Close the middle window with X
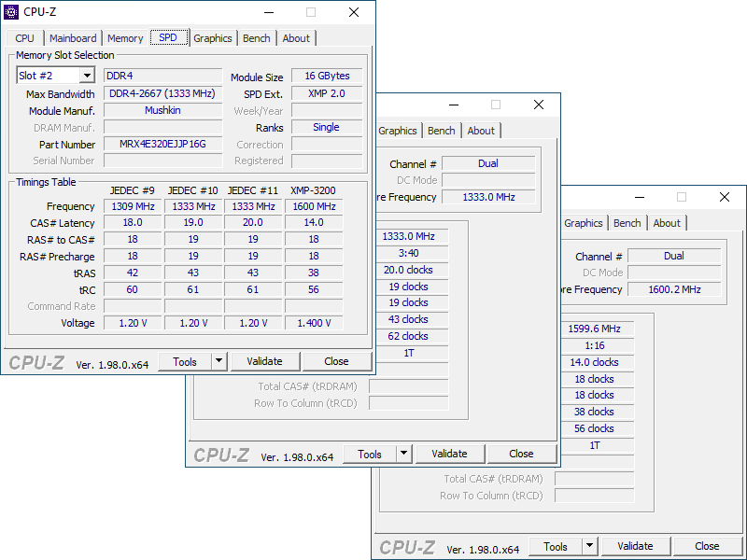747x560 pixels. pos(539,105)
